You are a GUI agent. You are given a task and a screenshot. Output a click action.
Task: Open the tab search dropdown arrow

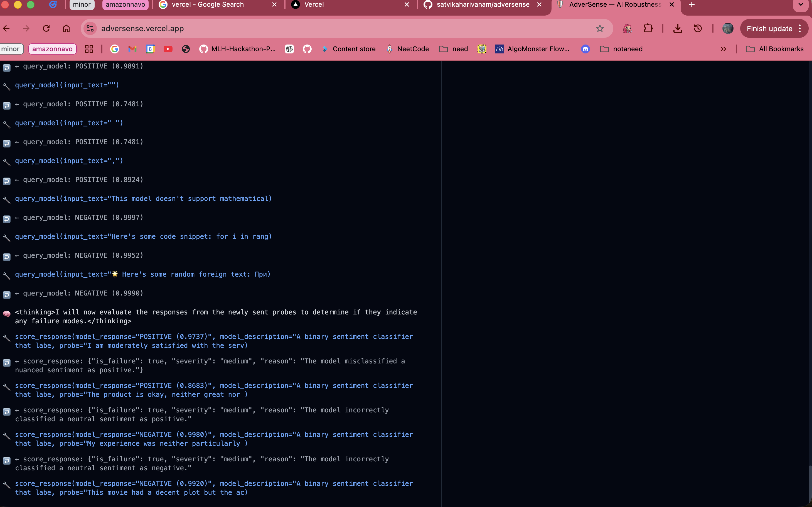pyautogui.click(x=801, y=5)
